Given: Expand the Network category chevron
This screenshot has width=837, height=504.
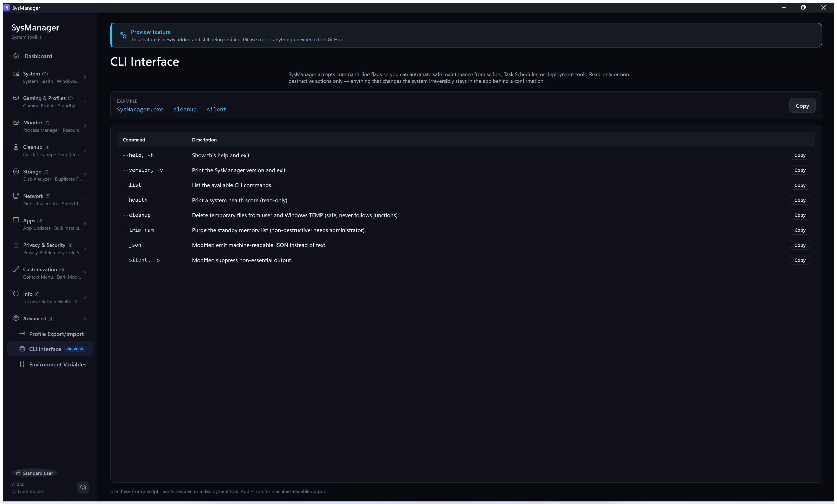Looking at the screenshot, I should point(85,200).
